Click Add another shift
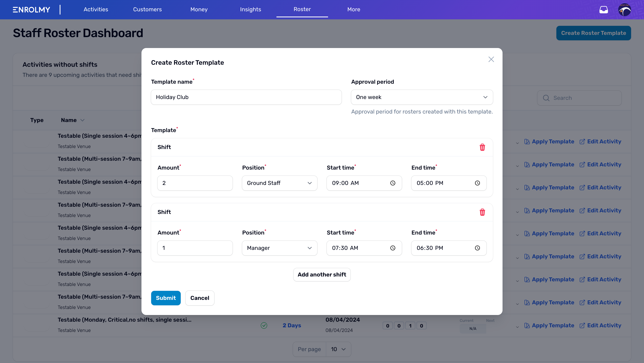This screenshot has height=363, width=644. [x=322, y=275]
